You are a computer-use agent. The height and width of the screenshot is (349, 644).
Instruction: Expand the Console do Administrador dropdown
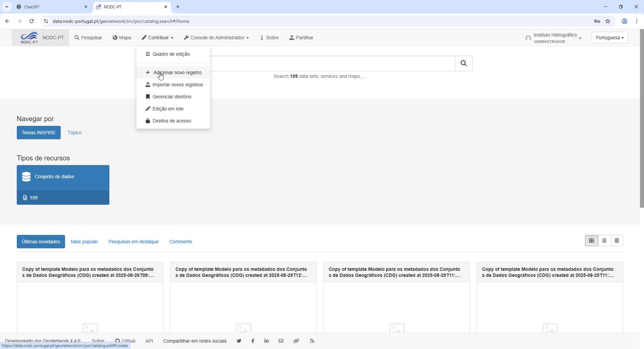[216, 38]
